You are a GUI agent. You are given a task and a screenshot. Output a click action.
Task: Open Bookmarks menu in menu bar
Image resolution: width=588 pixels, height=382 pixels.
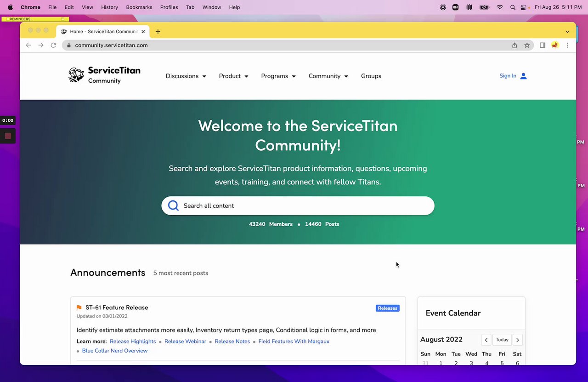point(139,7)
